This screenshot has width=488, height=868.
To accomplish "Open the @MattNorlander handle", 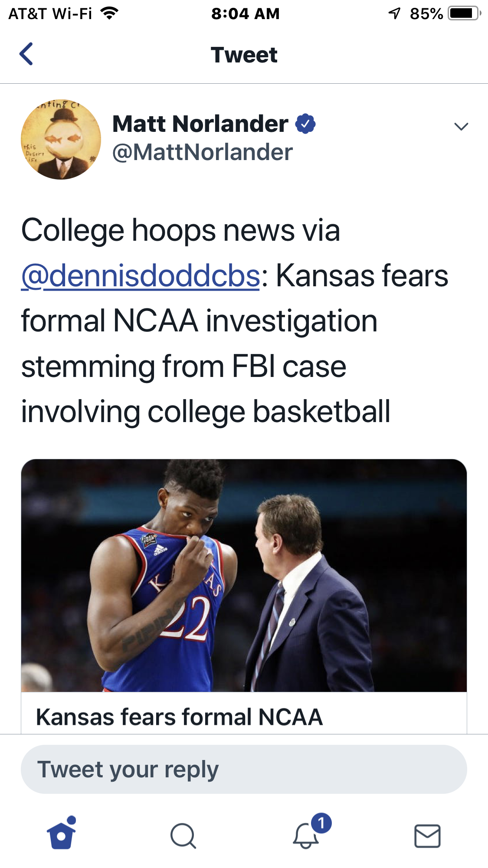I will pos(202,152).
